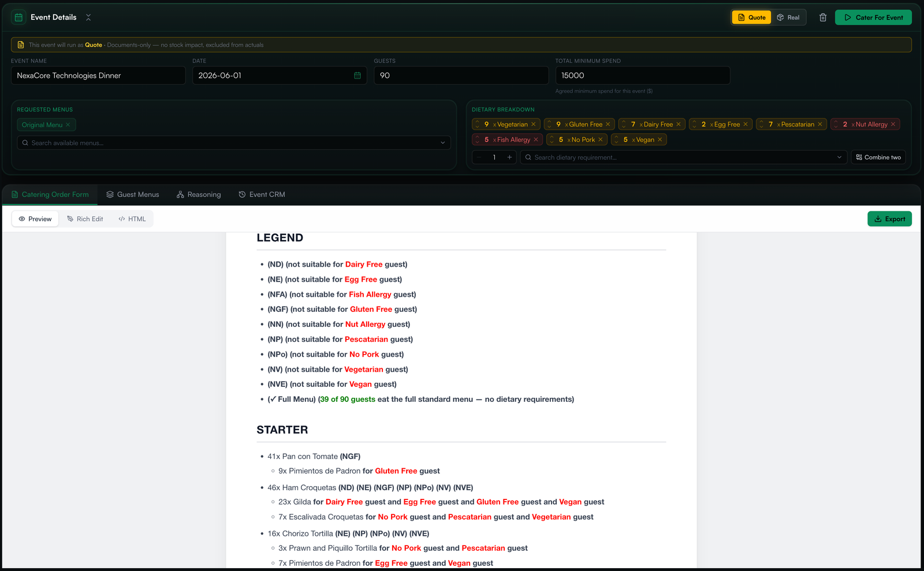Click the (NFA) Fish Allergy legend entry
924x571 pixels.
pos(342,294)
